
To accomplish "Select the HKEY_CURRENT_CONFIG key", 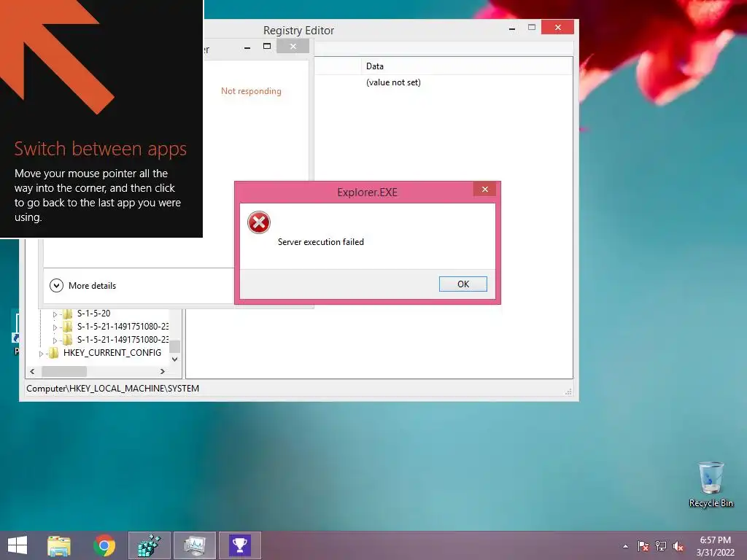I will click(x=112, y=353).
